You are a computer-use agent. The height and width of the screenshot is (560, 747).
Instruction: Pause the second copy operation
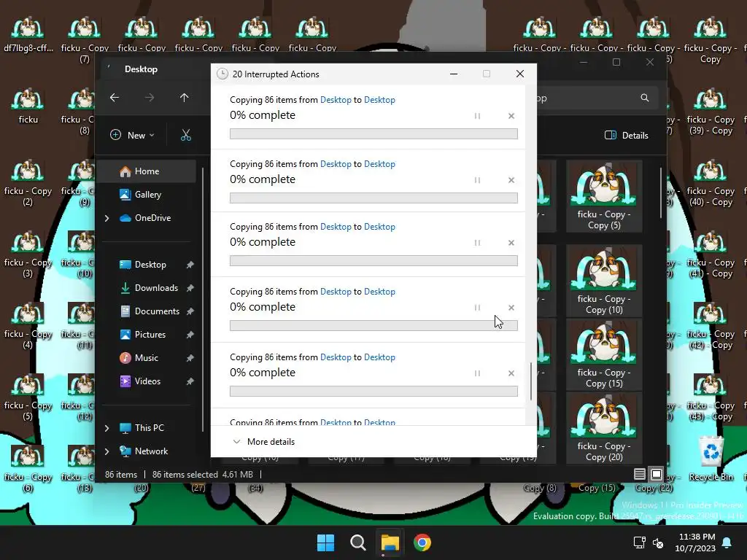coord(477,180)
